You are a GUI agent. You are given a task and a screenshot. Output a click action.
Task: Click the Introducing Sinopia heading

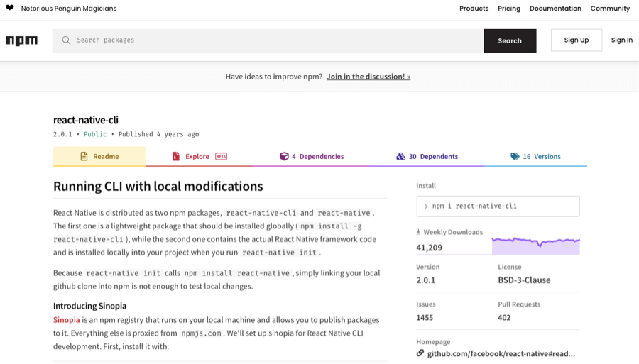pyautogui.click(x=89, y=306)
